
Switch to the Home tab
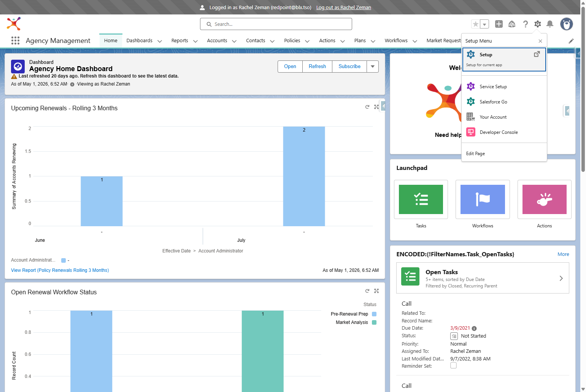(111, 41)
